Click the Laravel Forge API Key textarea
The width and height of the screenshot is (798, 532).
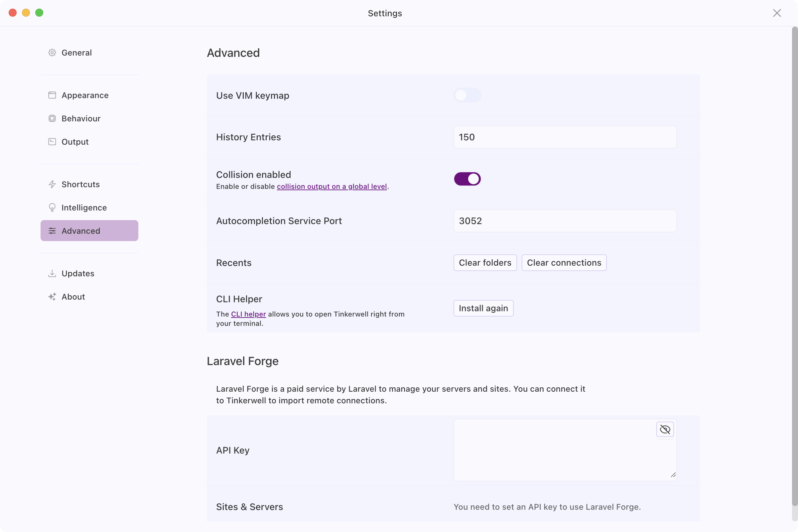click(565, 450)
